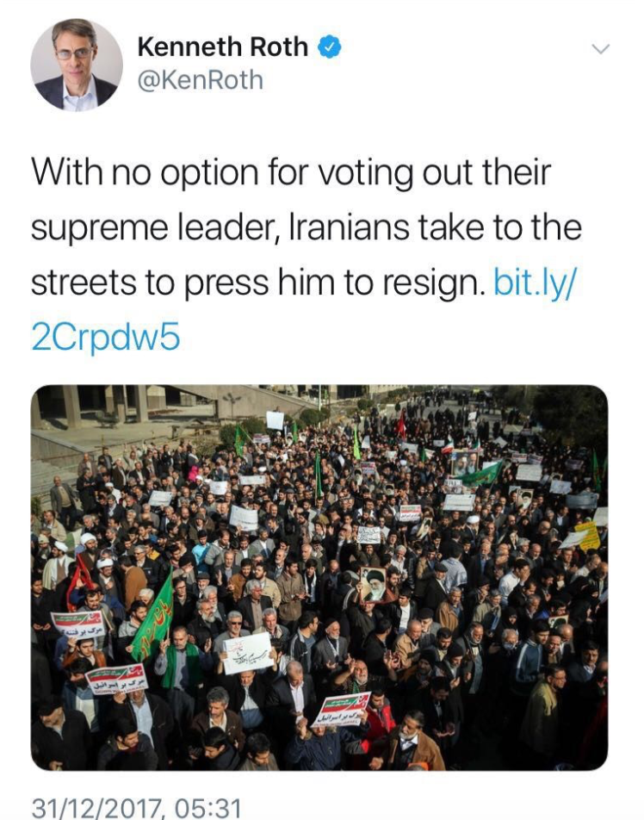This screenshot has width=644, height=820.
Task: Click the 05:31 time stamp
Action: point(207,807)
